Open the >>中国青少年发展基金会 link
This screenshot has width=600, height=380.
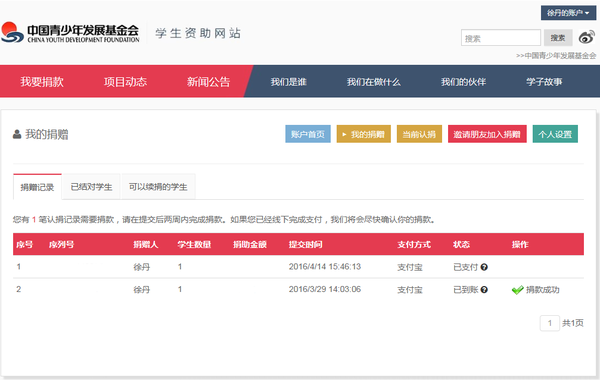(556, 56)
